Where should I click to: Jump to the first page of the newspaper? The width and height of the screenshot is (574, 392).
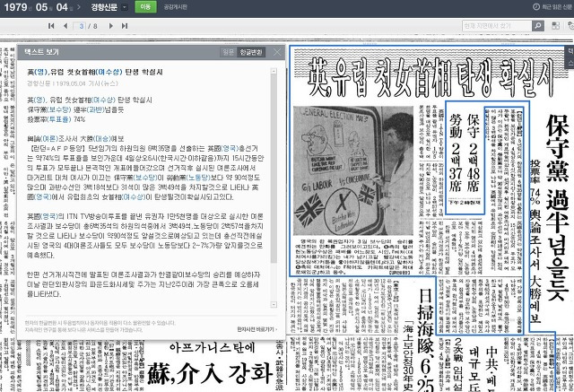tap(51, 26)
